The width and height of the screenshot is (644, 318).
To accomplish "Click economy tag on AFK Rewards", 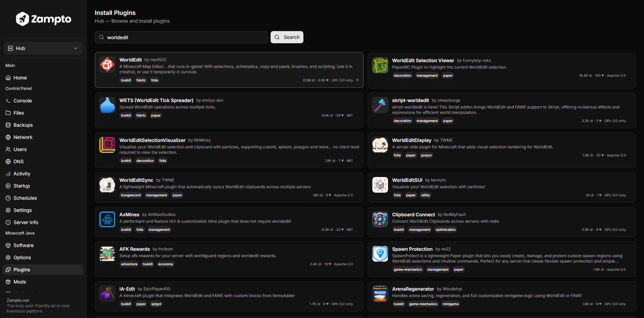I will click(165, 264).
